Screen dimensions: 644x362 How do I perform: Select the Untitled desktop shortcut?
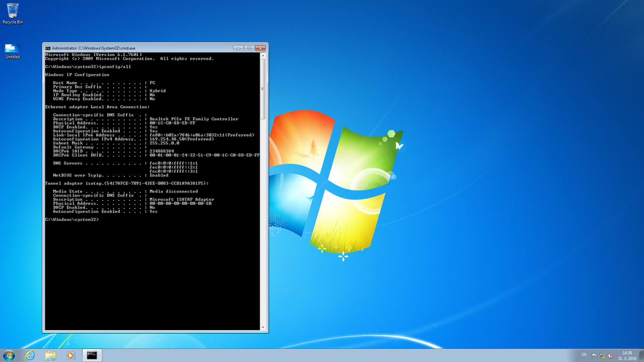(x=13, y=51)
